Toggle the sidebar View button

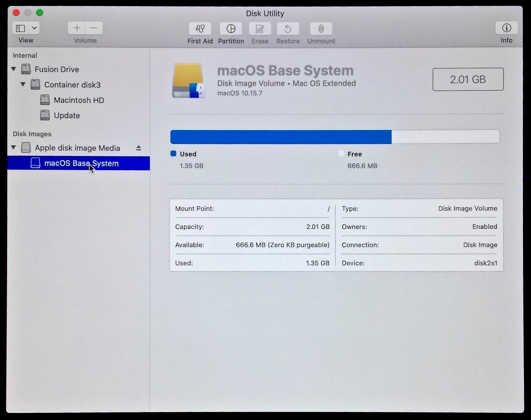coord(21,28)
